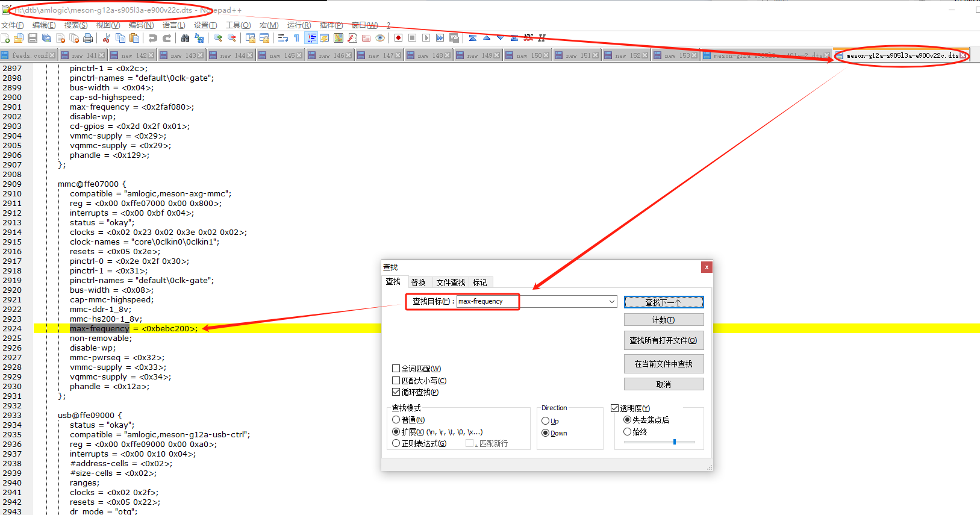Click the Find binoculars toolbar icon

[x=185, y=38]
